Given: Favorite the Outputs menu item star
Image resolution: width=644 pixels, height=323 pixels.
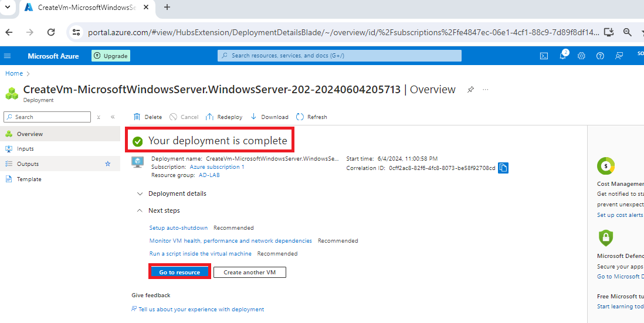Looking at the screenshot, I should pyautogui.click(x=107, y=164).
